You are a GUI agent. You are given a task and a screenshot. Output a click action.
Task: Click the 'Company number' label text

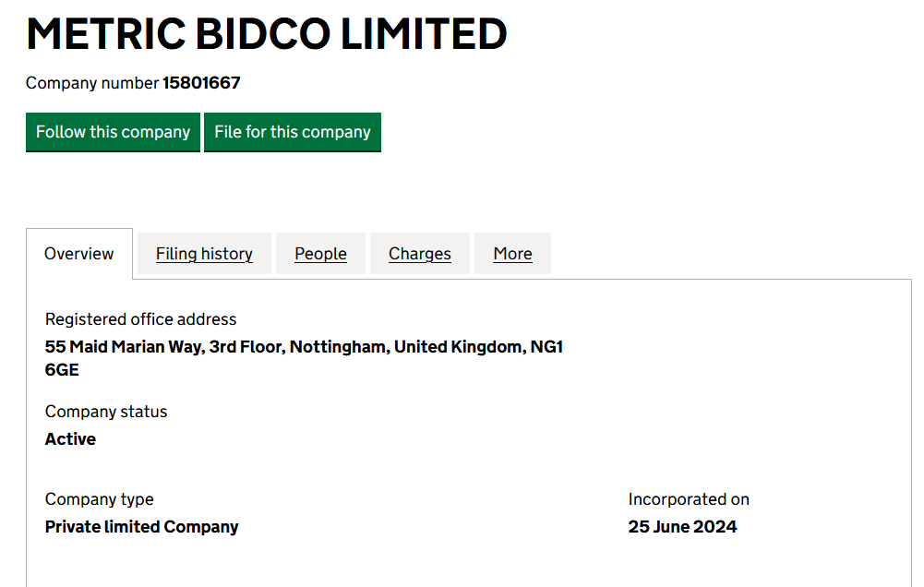[x=92, y=83]
